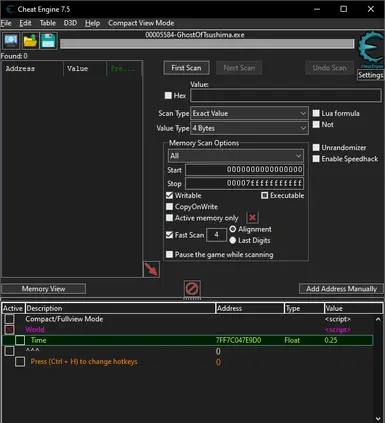Click the Fast Scan alignment number field
Image resolution: width=385 pixels, height=423 pixels.
pos(216,235)
